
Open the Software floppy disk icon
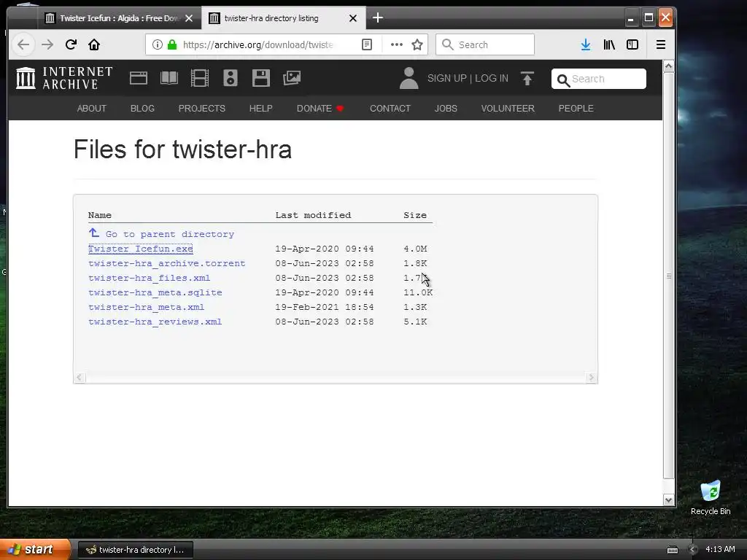[x=261, y=78]
